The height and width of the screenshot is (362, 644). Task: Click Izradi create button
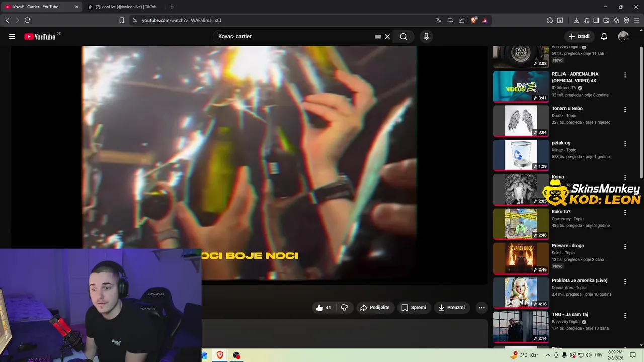[579, 36]
